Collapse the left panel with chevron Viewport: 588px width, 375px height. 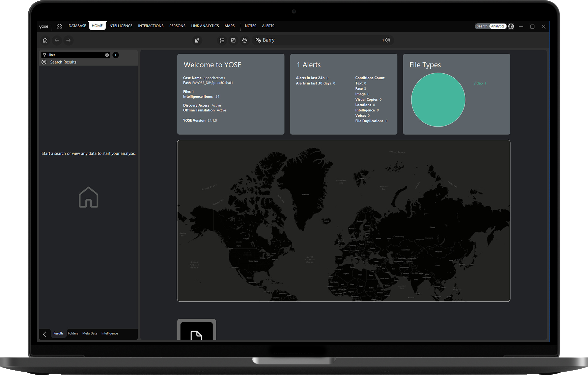tap(45, 334)
